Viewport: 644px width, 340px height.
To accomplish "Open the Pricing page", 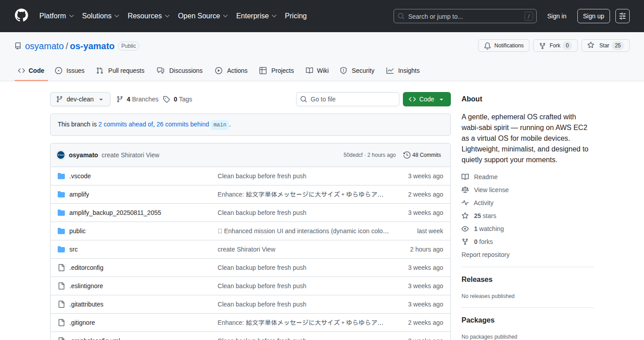I will click(296, 16).
